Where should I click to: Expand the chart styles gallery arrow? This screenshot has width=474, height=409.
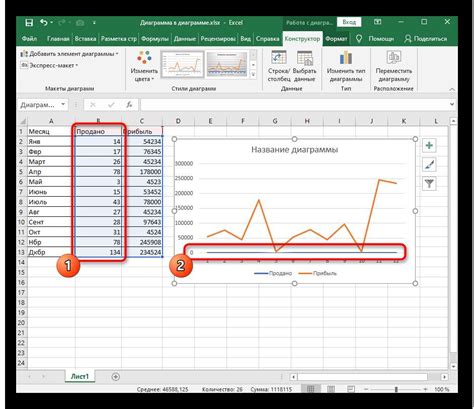tap(253, 74)
